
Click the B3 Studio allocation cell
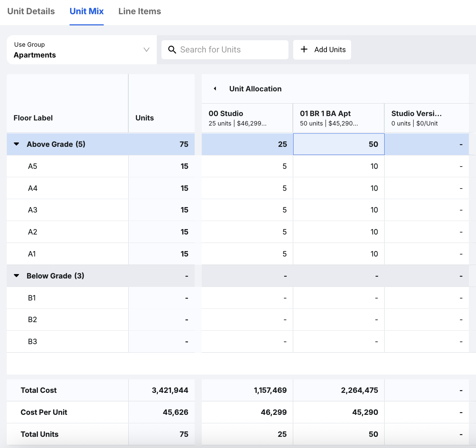click(x=247, y=341)
